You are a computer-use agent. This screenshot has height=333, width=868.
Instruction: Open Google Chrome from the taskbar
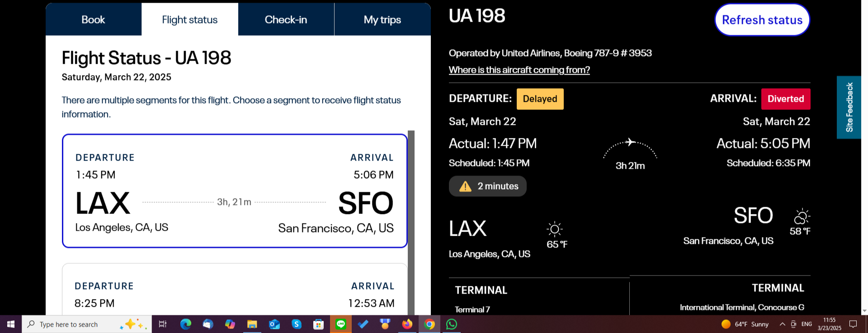tap(429, 324)
